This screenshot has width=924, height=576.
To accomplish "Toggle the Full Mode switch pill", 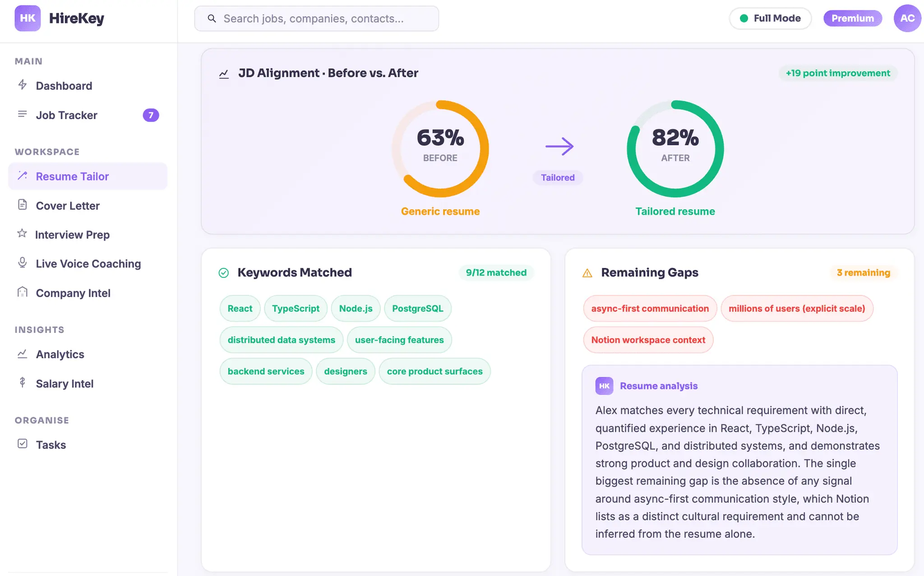I will (770, 18).
